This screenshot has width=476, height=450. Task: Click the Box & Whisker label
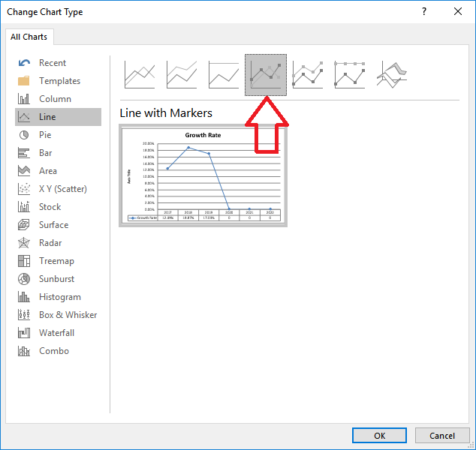68,315
